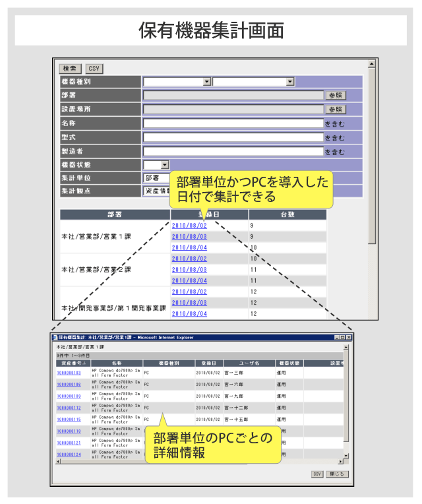Image resolution: width=422 pixels, height=504 pixels.
Task: Click popup vertical scrollbar up arrow
Action: click(346, 347)
